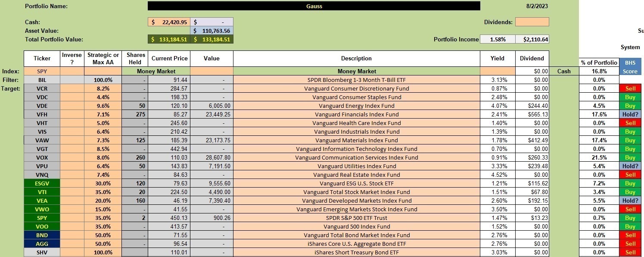
Task: Select the AGG ticker cell
Action: pos(42,244)
